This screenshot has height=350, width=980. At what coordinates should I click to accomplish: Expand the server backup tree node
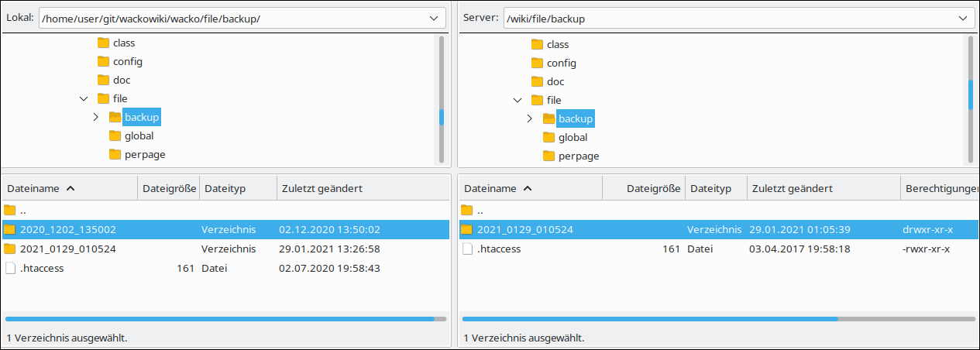point(530,118)
